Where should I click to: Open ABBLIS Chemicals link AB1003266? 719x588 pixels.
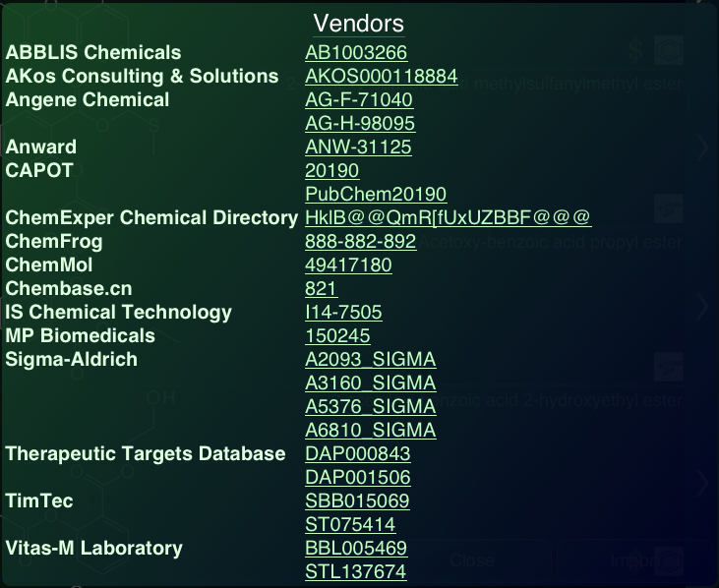356,53
